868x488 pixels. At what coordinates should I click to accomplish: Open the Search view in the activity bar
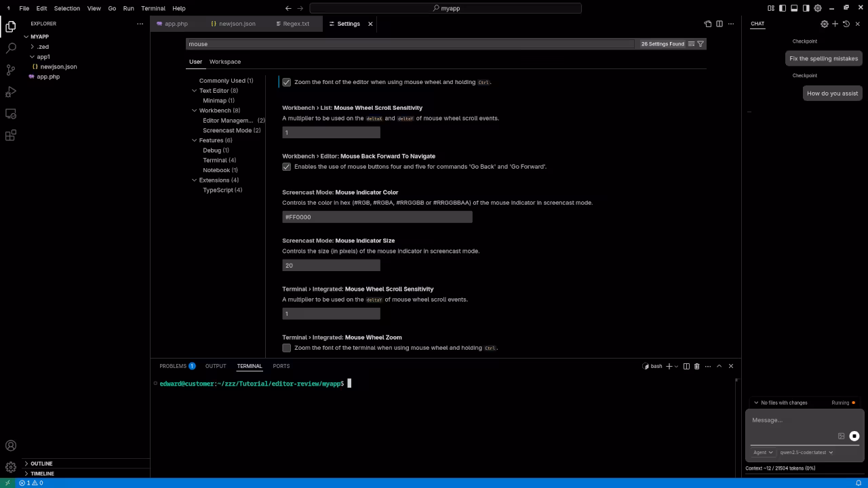pyautogui.click(x=10, y=47)
